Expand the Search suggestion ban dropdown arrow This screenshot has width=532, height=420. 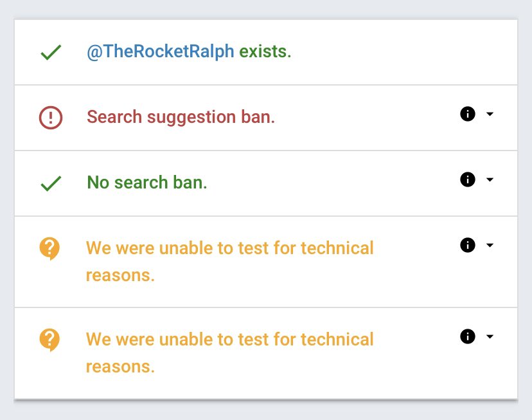click(490, 114)
